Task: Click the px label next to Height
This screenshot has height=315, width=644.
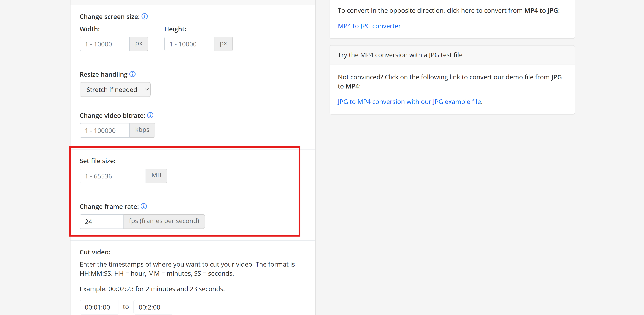Action: coord(223,44)
